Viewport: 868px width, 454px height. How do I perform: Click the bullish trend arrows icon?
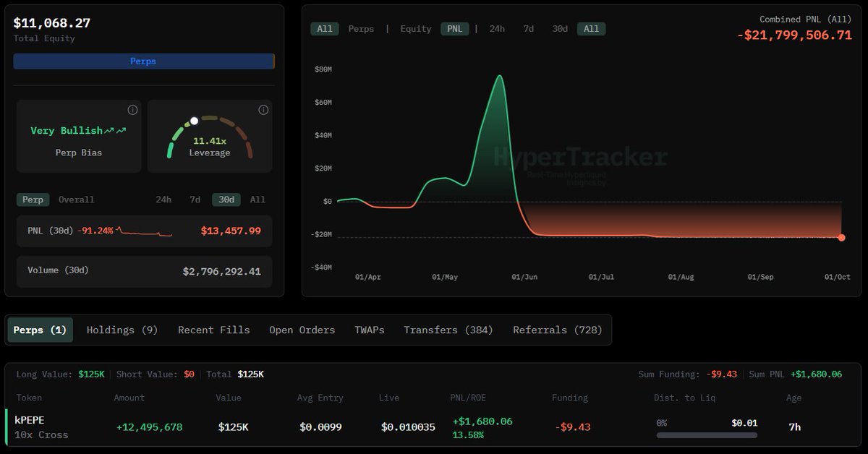(115, 131)
